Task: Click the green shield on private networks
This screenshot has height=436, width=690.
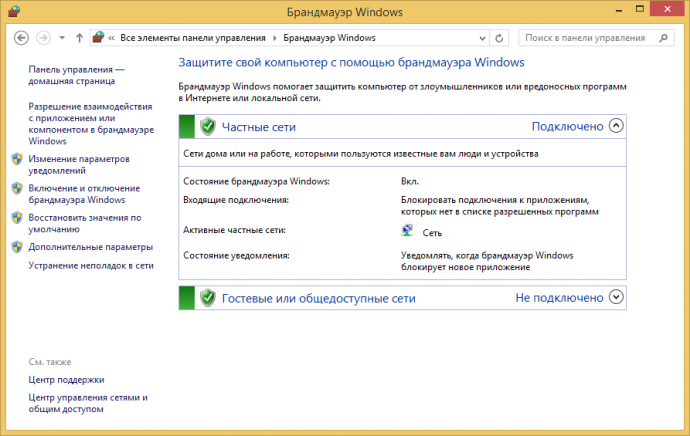Action: 208,127
